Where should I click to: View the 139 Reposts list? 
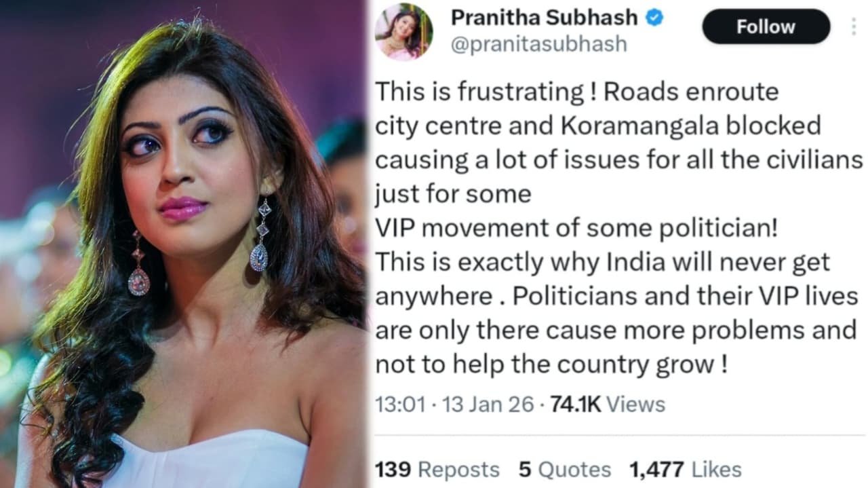click(437, 469)
